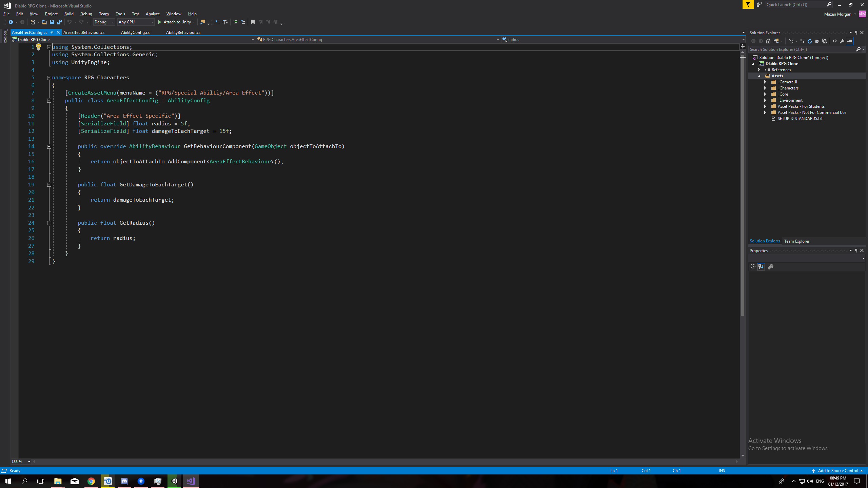Refresh the Solution Explorer
This screenshot has height=488, width=868.
[x=810, y=41]
